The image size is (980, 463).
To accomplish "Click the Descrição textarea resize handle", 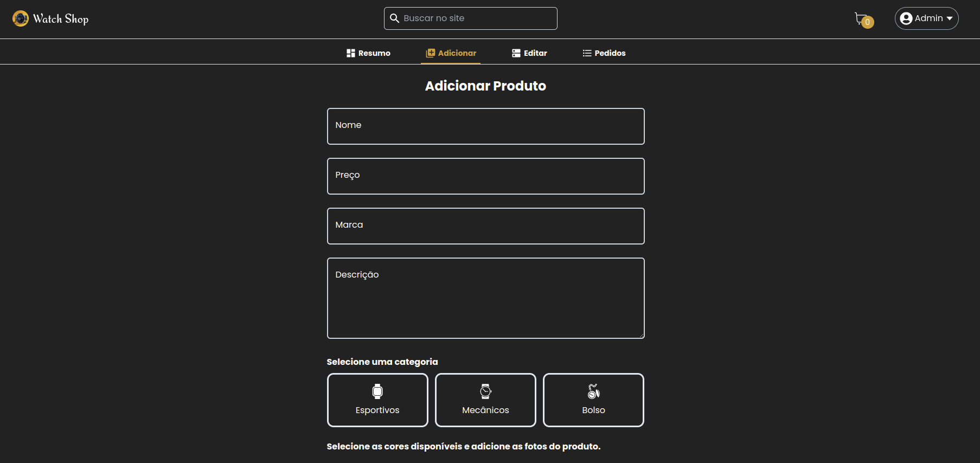I will pyautogui.click(x=642, y=336).
